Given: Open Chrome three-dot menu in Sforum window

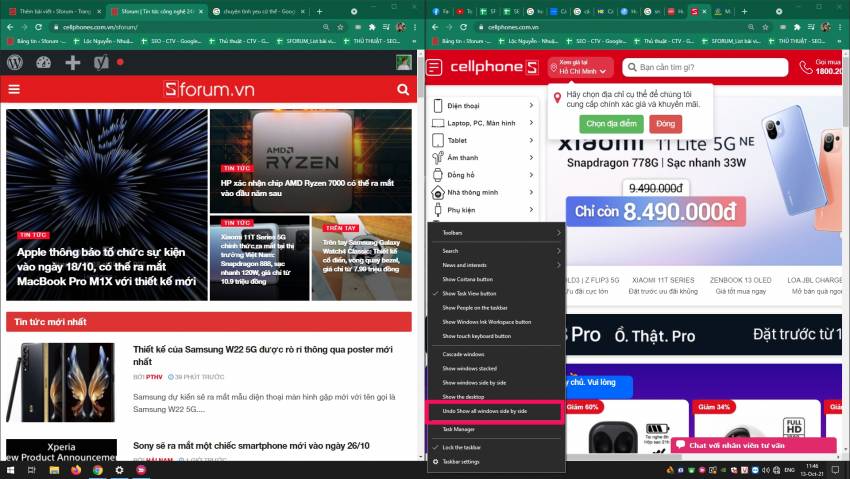Looking at the screenshot, I should coord(415,27).
